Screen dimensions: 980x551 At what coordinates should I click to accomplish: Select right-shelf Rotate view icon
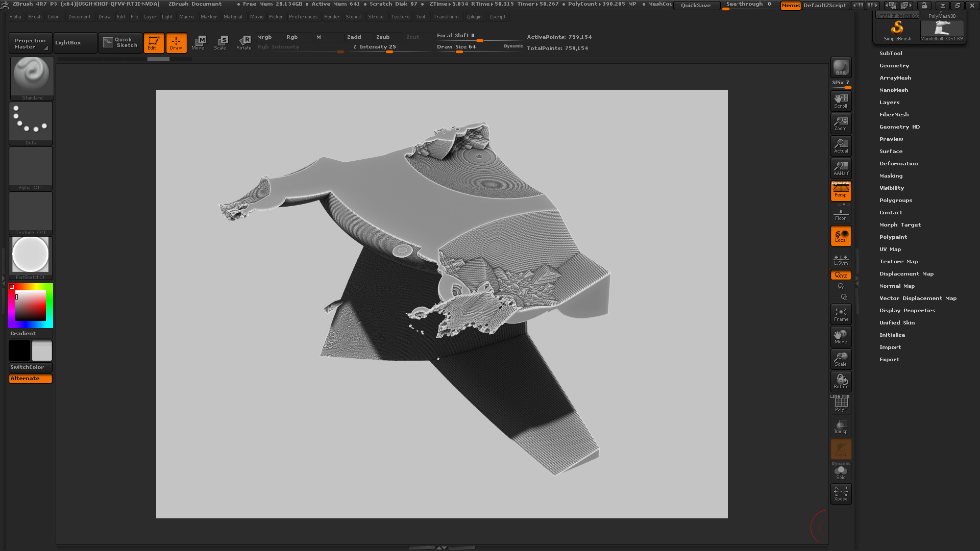841,382
